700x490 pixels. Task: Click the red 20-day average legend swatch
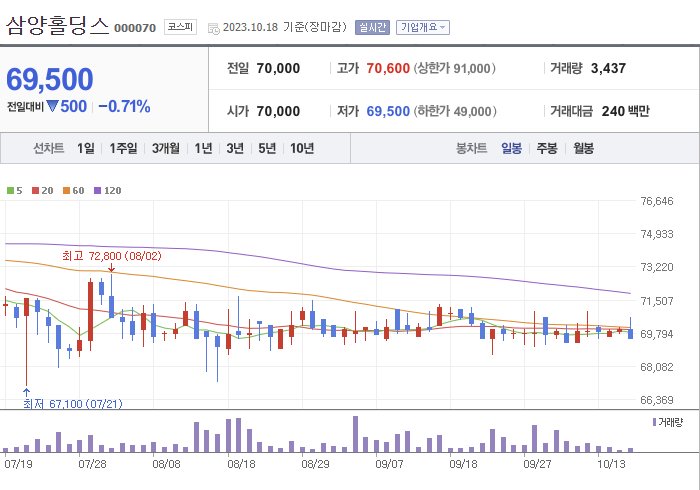pos(36,191)
